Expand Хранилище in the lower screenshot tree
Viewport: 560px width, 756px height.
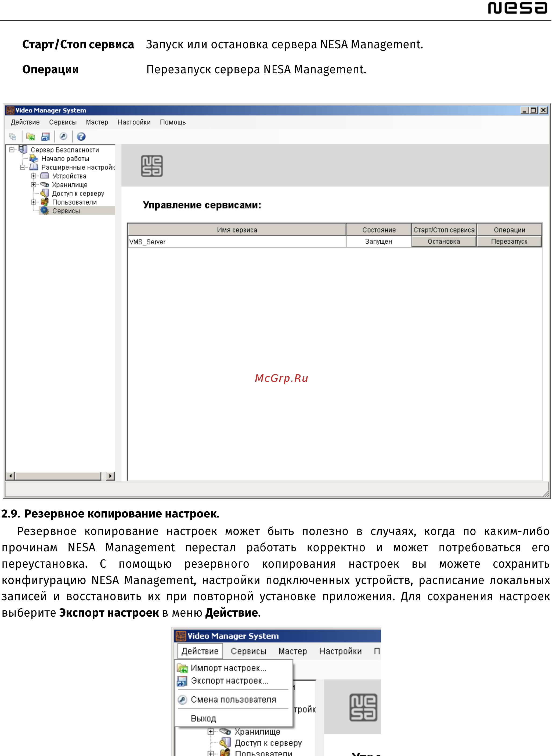[211, 732]
